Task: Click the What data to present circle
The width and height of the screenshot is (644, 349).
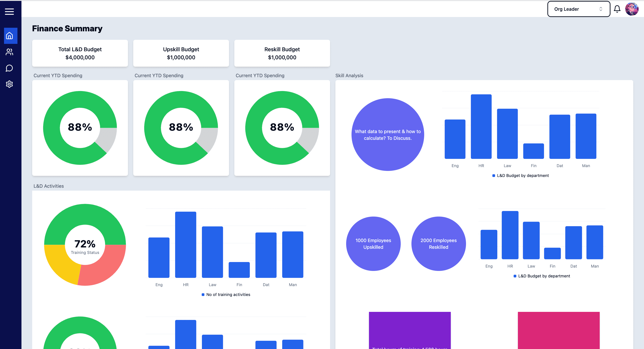Action: pos(388,135)
